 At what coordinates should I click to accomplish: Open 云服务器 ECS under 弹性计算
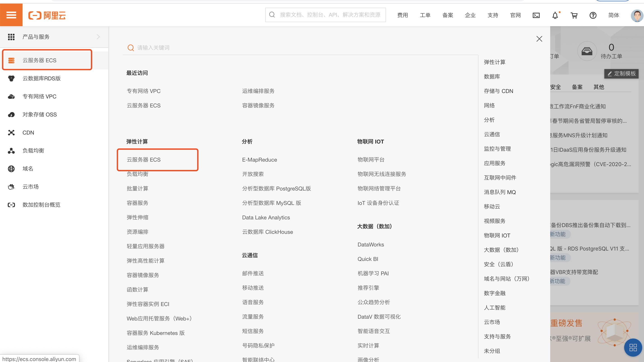143,160
